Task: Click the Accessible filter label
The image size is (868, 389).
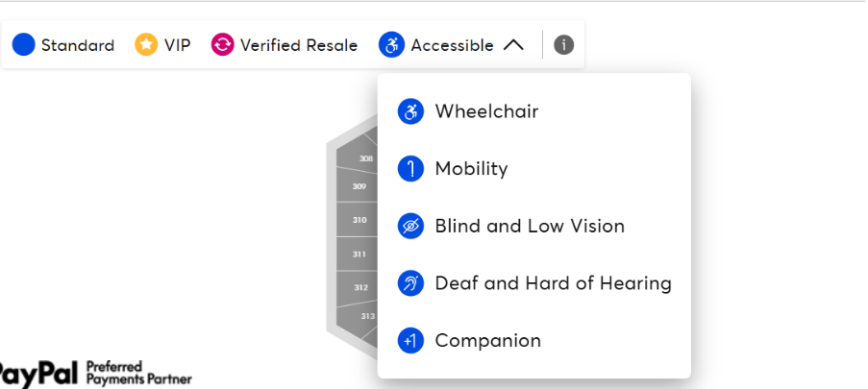Action: click(452, 45)
